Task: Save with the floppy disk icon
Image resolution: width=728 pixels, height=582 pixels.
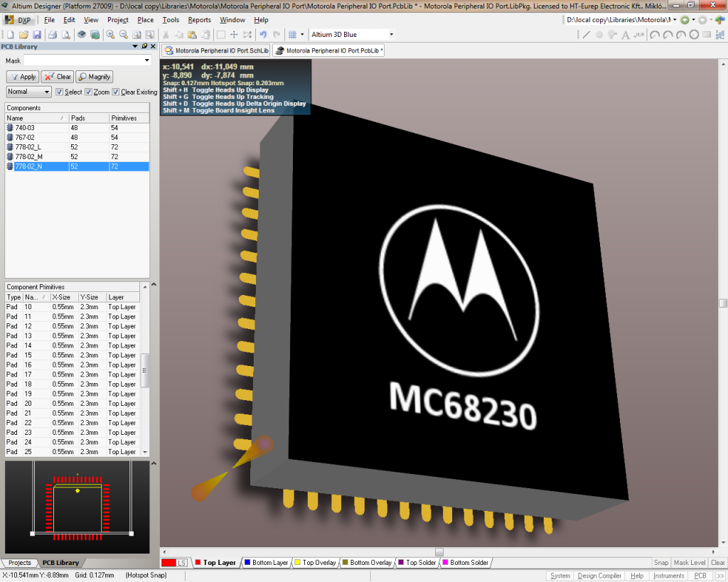Action: (37, 35)
